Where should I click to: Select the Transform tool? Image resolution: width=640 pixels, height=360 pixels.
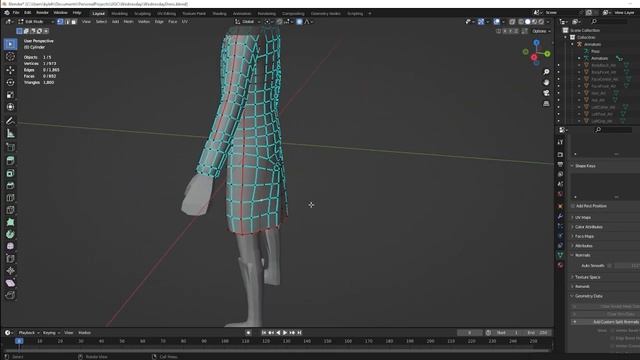point(10,107)
